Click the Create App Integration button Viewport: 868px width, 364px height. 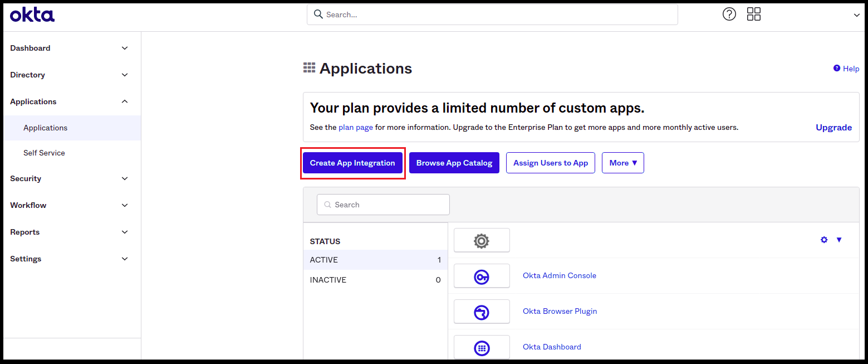pos(352,163)
